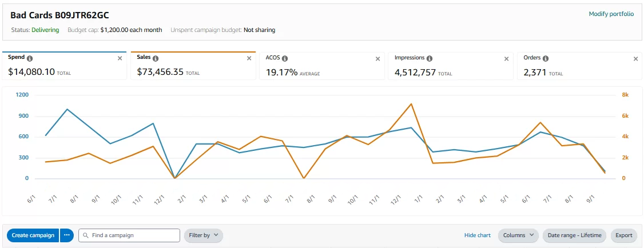Open the ACOS info tooltip icon
644x248 pixels.
coord(285,58)
